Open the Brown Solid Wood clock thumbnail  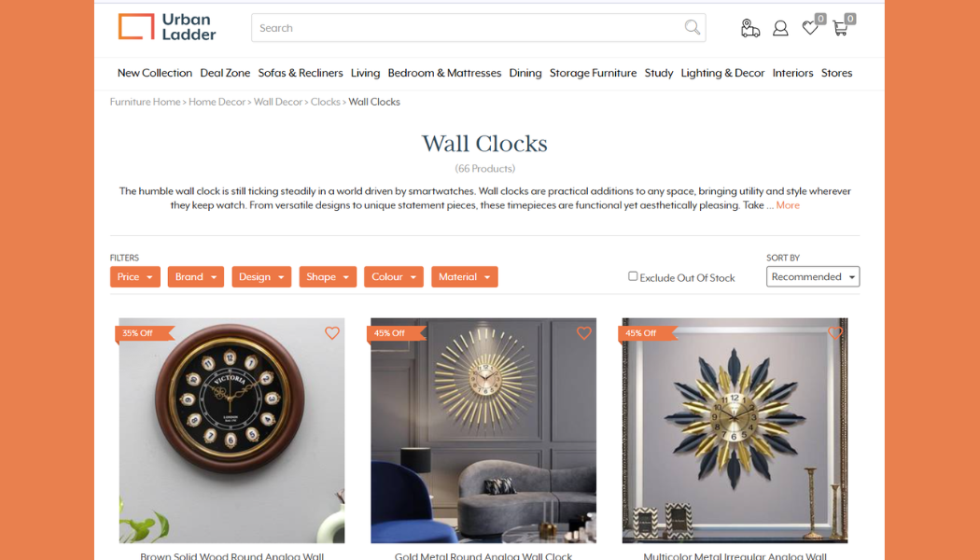[x=231, y=430]
